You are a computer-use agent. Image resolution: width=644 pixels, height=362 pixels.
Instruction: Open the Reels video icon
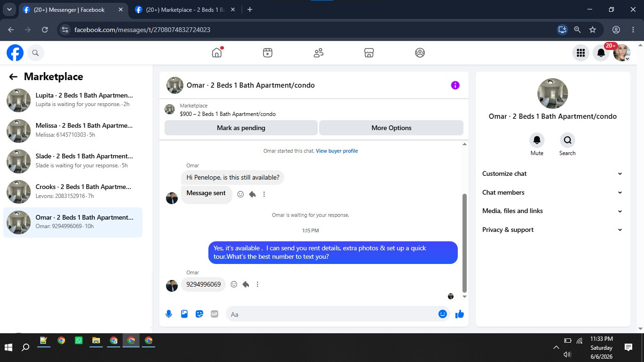(x=268, y=53)
